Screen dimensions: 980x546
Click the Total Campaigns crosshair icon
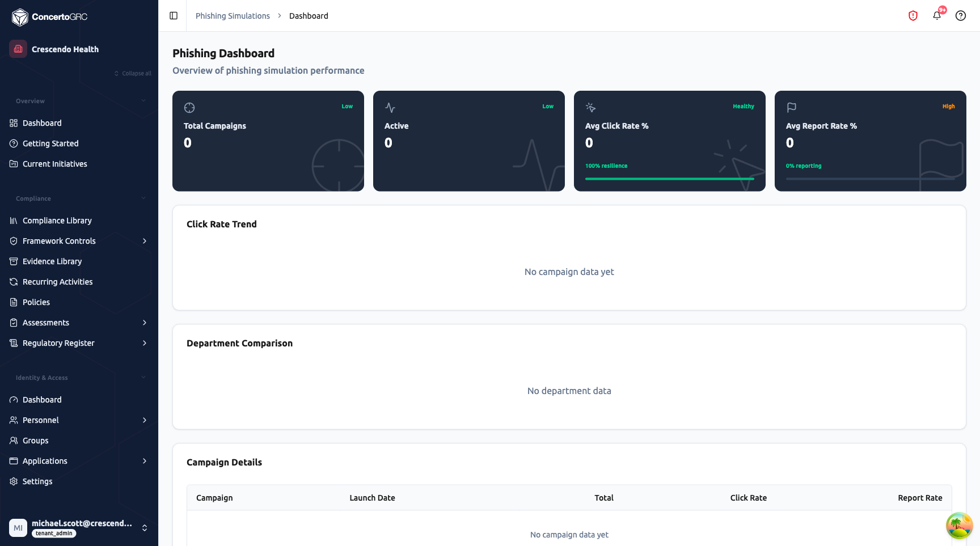pyautogui.click(x=189, y=108)
